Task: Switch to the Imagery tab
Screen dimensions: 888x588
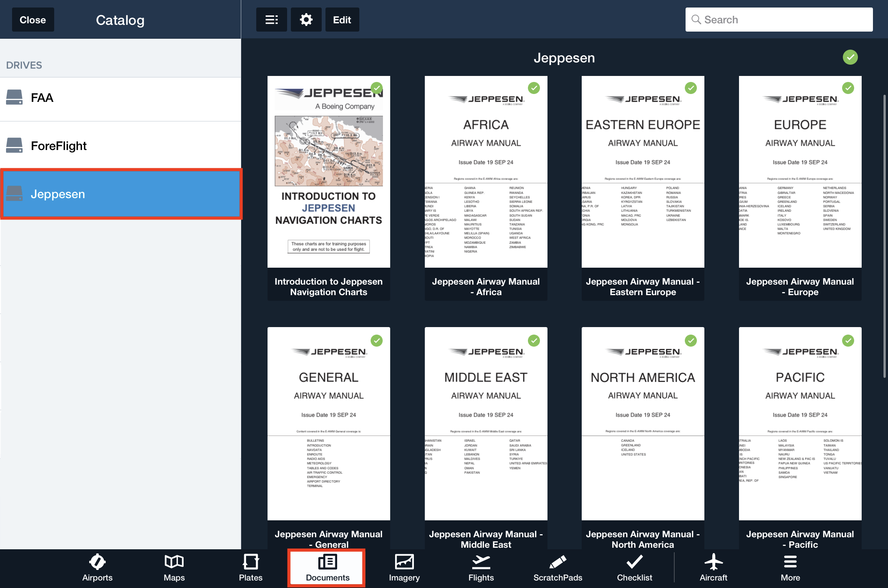Action: [404, 568]
